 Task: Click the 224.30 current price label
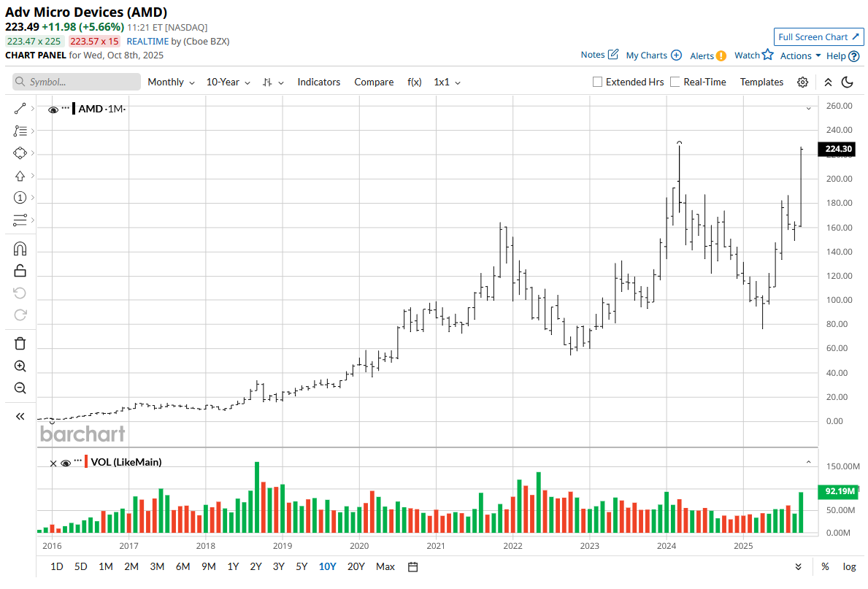click(x=837, y=149)
